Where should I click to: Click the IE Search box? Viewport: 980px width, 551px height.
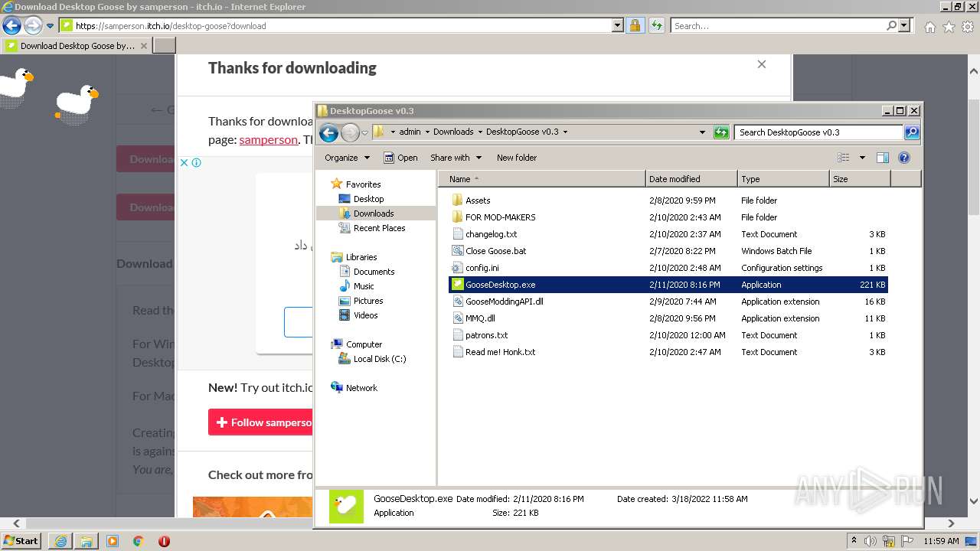[x=779, y=25]
